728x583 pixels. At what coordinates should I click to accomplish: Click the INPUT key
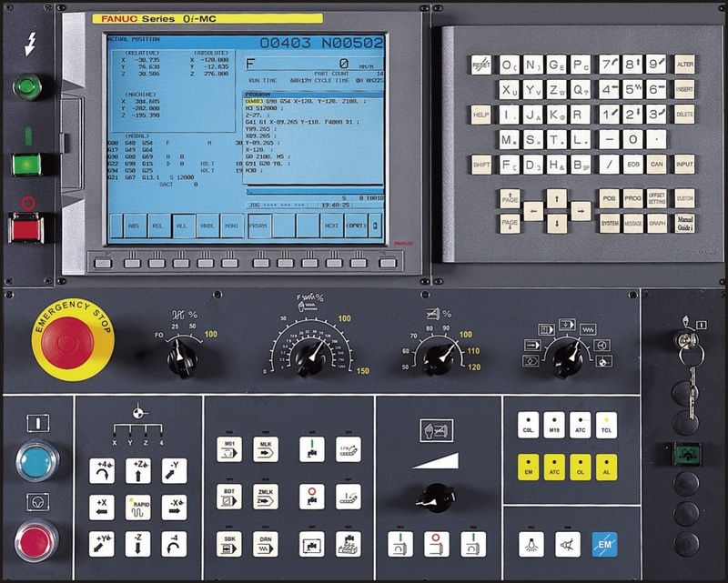(x=684, y=165)
